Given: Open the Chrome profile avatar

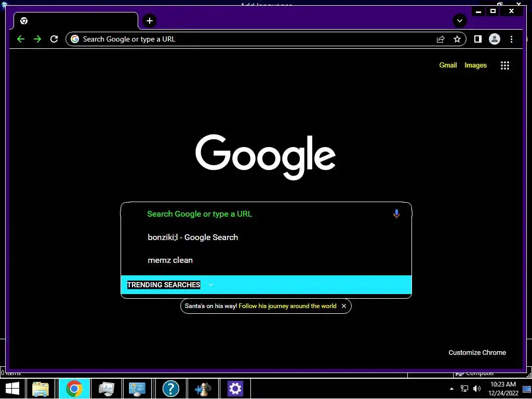Looking at the screenshot, I should [x=495, y=39].
